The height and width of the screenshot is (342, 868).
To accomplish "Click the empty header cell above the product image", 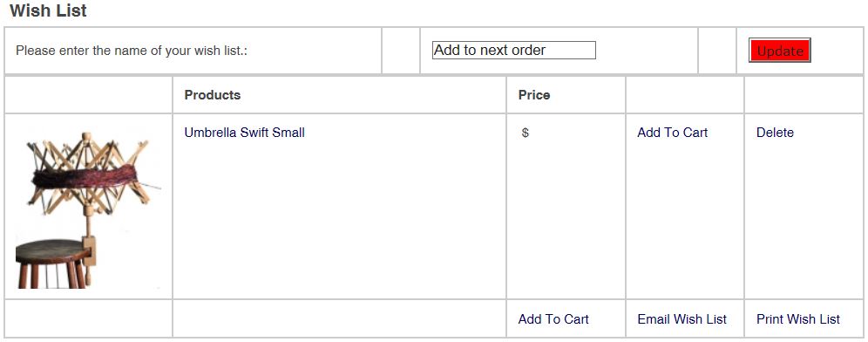I will pyautogui.click(x=89, y=95).
